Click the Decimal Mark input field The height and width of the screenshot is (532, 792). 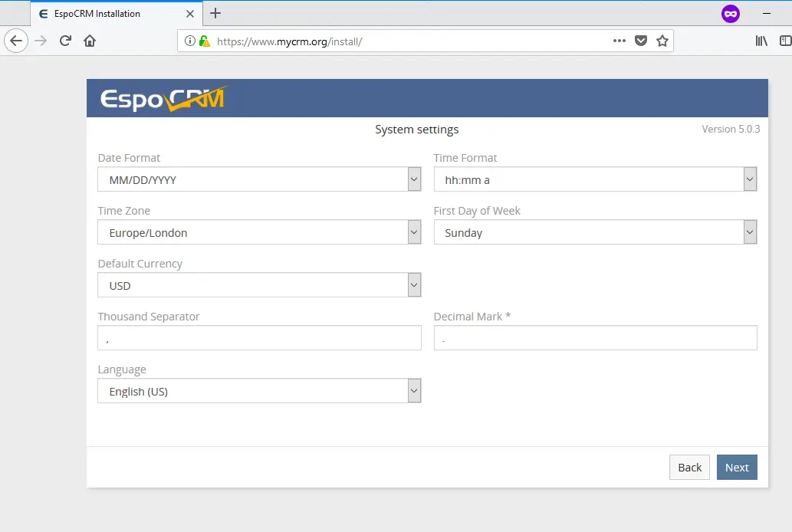[x=595, y=338]
